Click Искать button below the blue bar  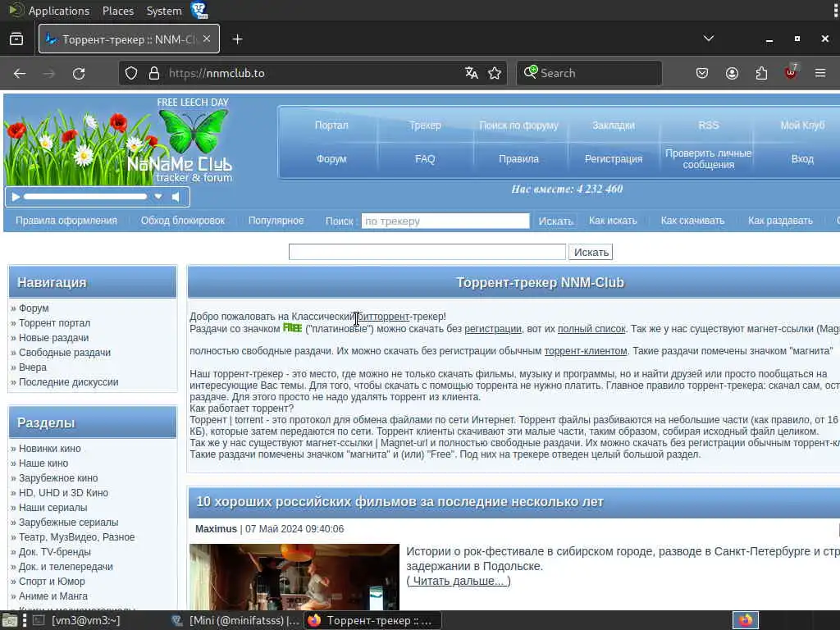coord(591,253)
